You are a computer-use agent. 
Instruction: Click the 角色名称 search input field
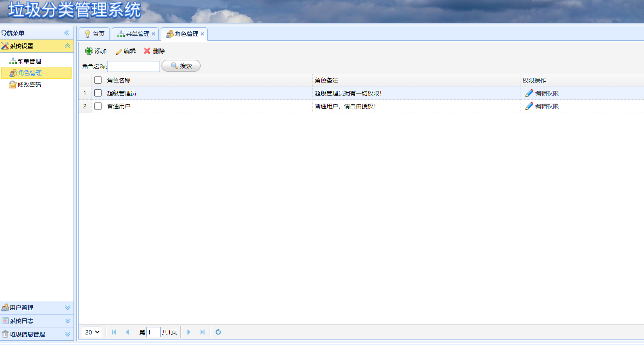click(x=133, y=66)
